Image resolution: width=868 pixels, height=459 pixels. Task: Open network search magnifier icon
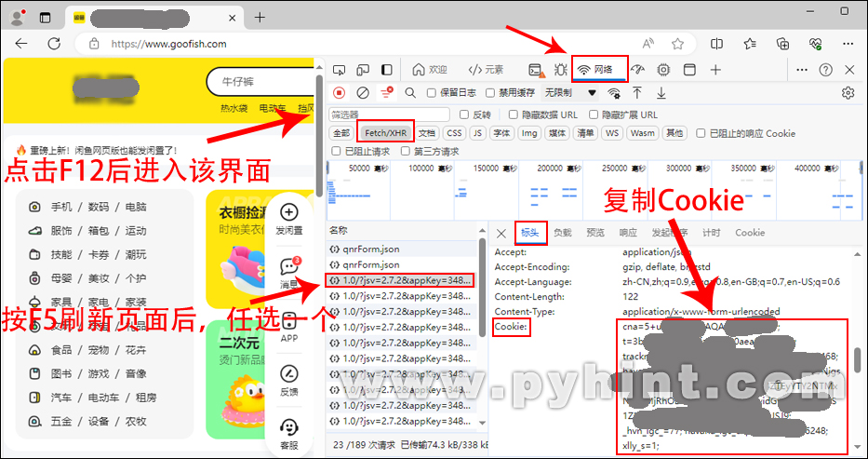tap(410, 93)
